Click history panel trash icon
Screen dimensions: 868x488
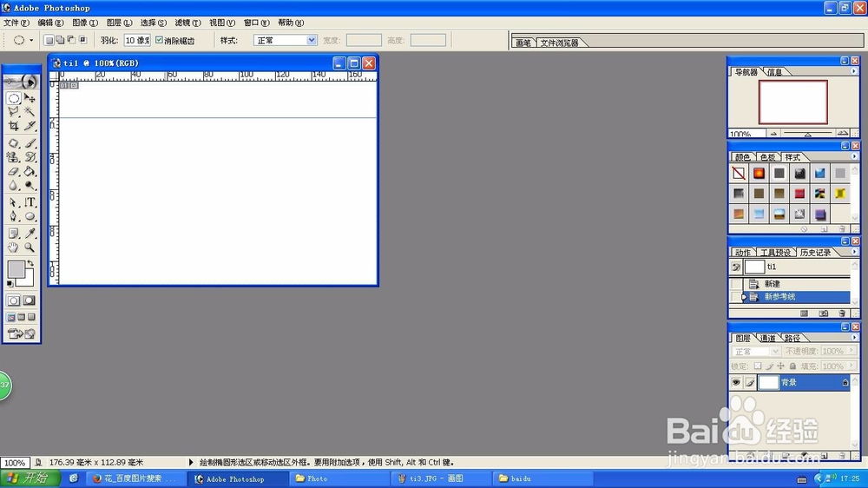pyautogui.click(x=842, y=313)
